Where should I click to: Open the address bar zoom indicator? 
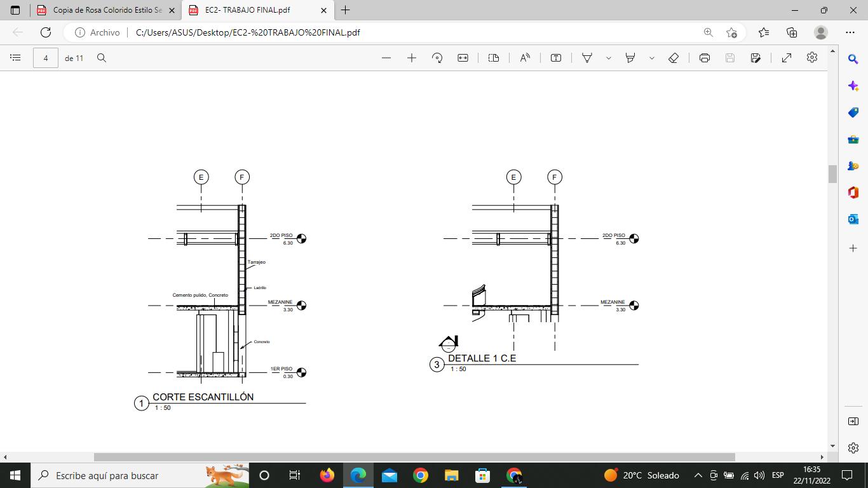708,32
